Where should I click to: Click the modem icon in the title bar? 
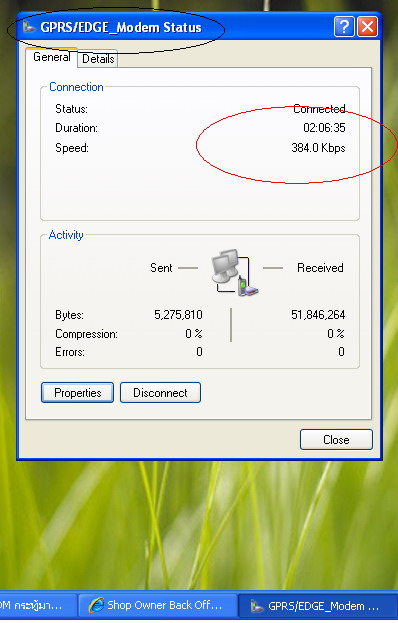tap(29, 27)
